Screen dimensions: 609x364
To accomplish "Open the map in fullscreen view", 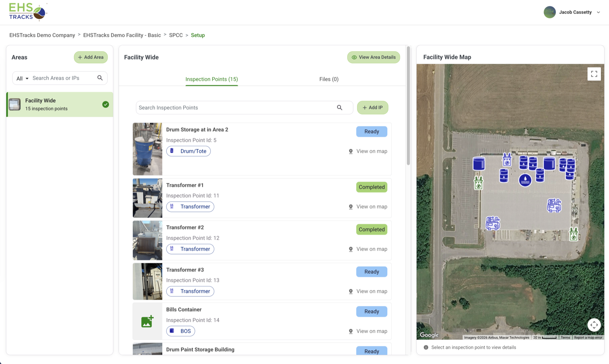I will pos(594,74).
